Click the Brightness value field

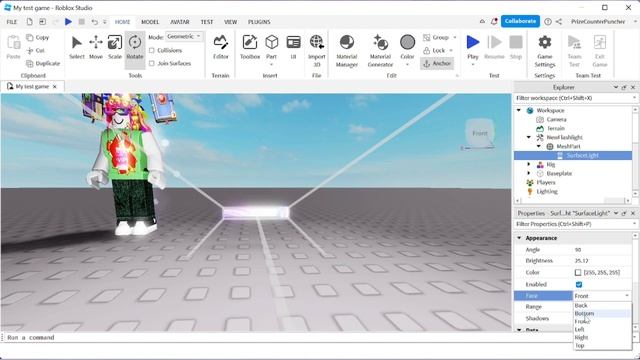pos(602,261)
